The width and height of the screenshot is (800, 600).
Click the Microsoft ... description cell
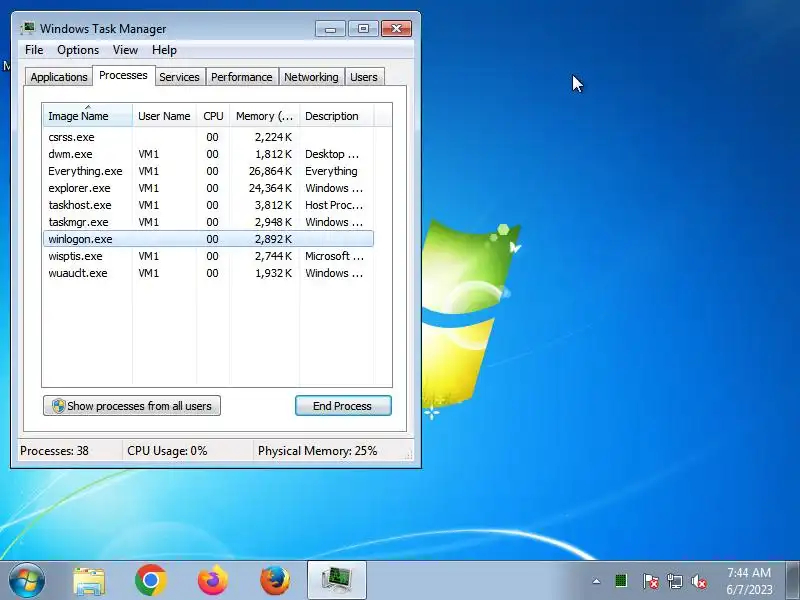pyautogui.click(x=334, y=256)
